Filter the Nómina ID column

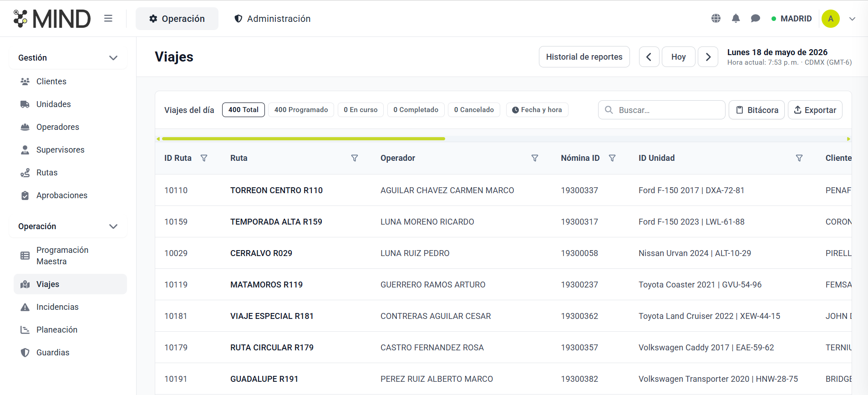point(612,158)
